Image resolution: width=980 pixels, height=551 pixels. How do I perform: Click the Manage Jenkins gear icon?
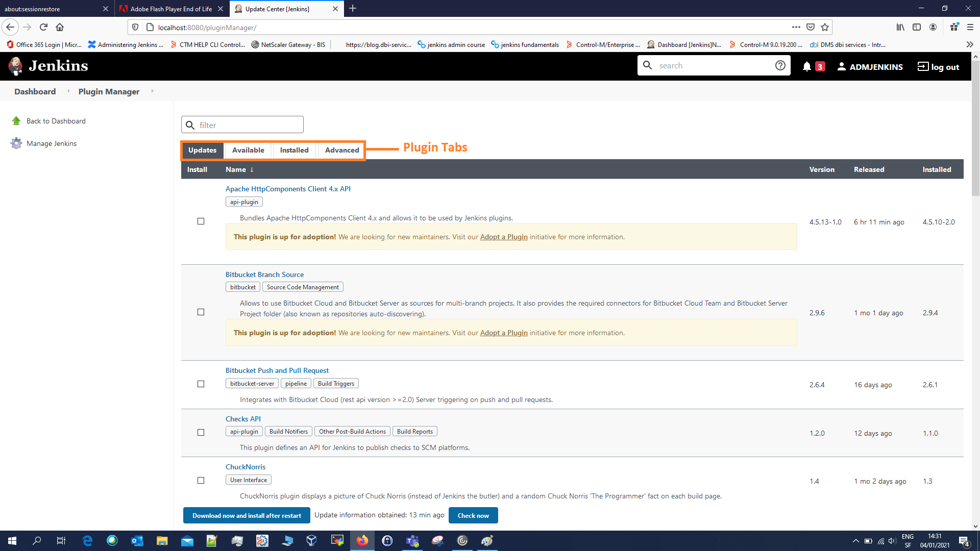pyautogui.click(x=16, y=143)
